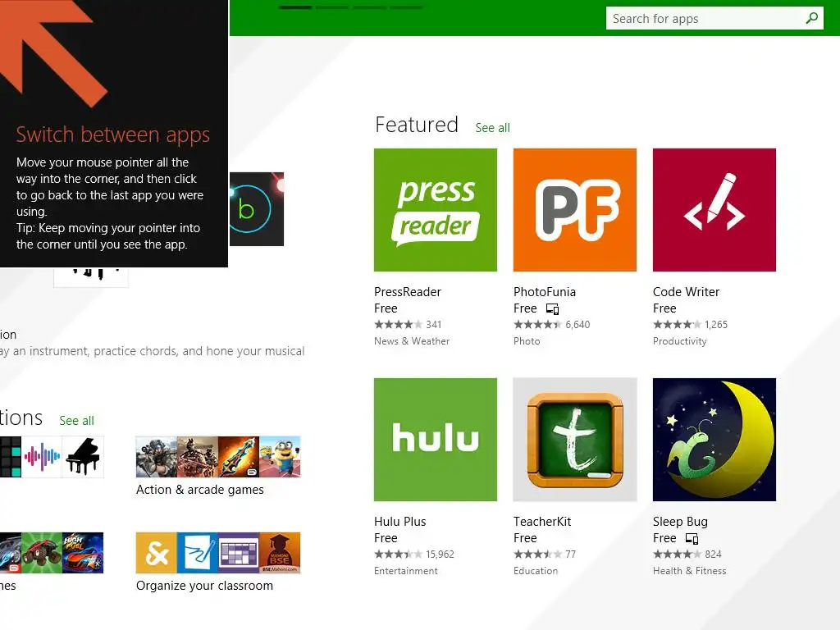Click the Education category label
Screen dimensions: 840x630
pos(535,571)
